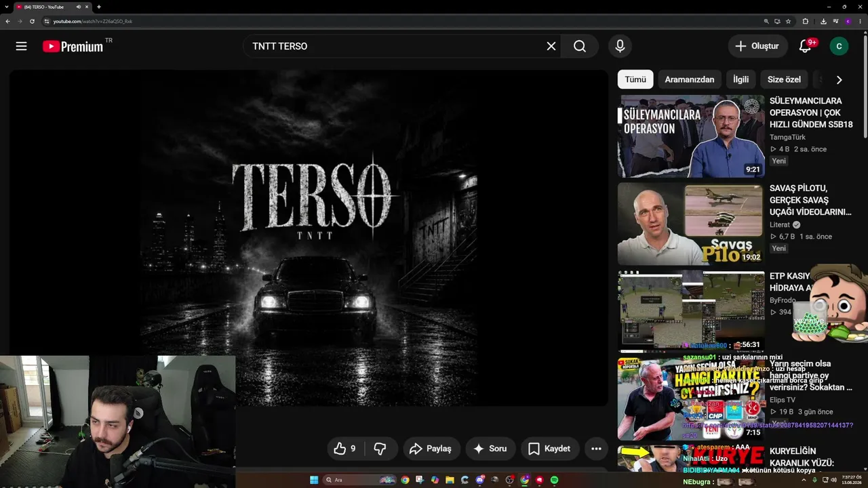
Task: Go to YouTube Premium home logo
Action: pos(73,46)
